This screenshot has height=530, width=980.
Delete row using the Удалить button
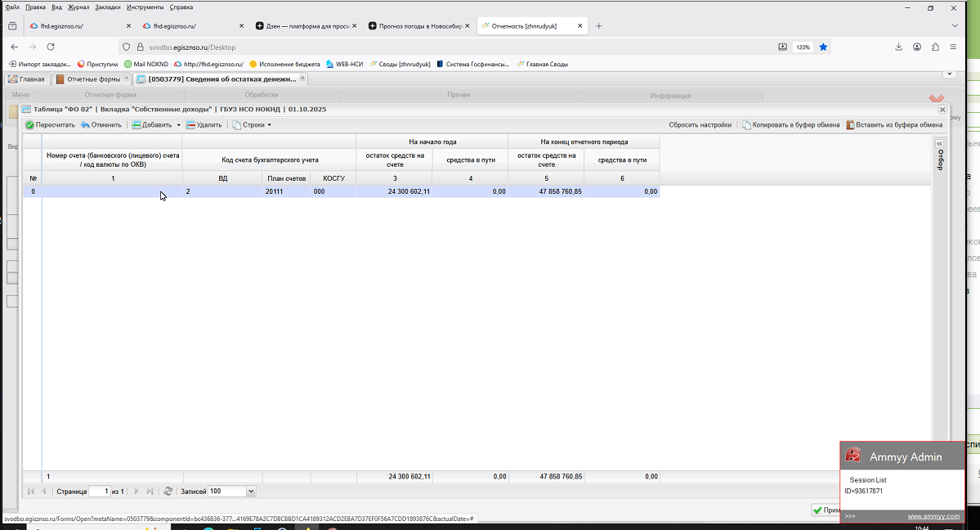pyautogui.click(x=204, y=125)
